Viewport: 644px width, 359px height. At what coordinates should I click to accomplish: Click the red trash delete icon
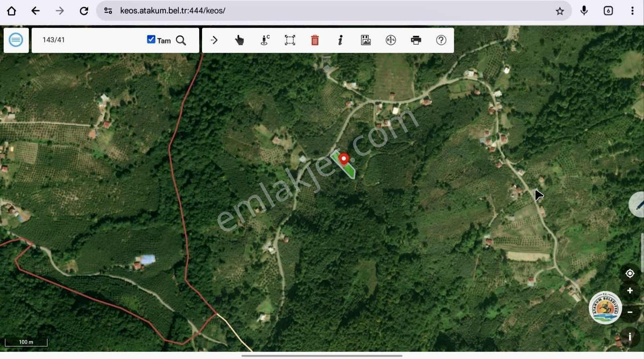click(x=315, y=40)
